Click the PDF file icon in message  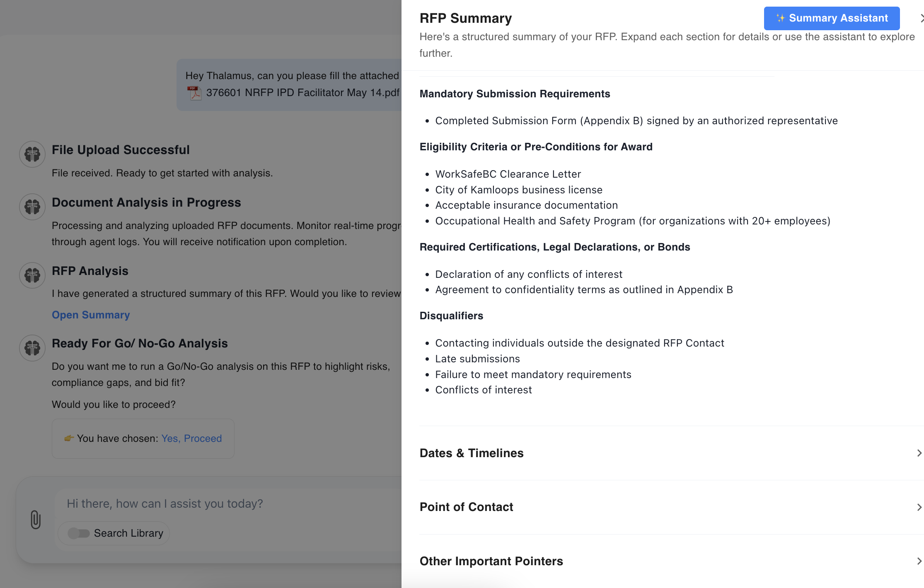pos(194,93)
